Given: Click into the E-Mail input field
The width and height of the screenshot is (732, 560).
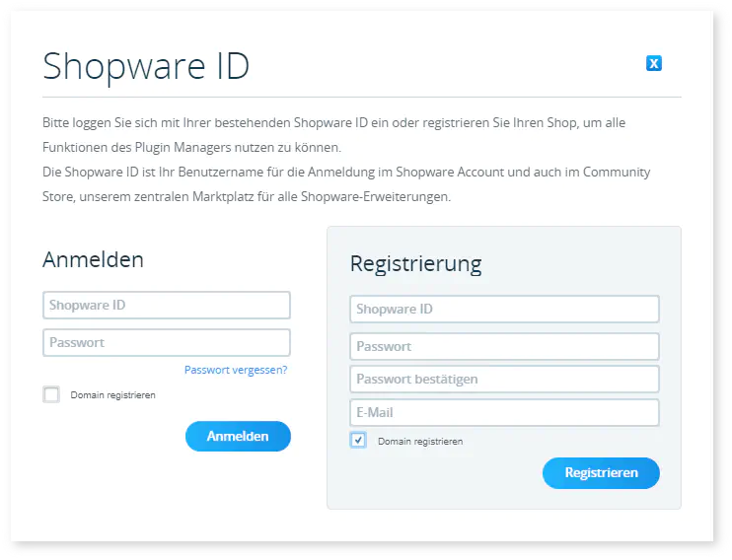Looking at the screenshot, I should click(504, 413).
